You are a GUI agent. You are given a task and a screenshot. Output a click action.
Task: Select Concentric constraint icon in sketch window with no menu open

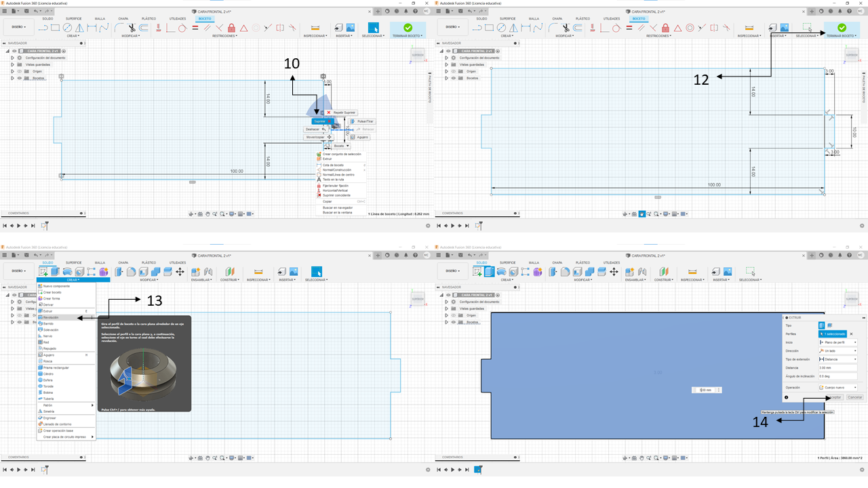690,28
